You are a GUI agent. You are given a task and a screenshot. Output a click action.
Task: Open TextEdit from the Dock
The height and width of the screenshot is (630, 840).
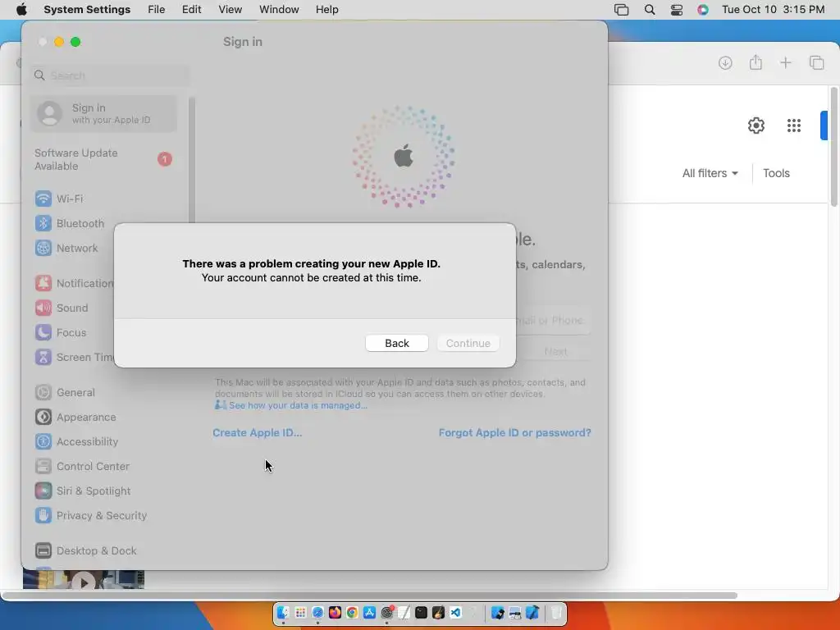click(404, 612)
